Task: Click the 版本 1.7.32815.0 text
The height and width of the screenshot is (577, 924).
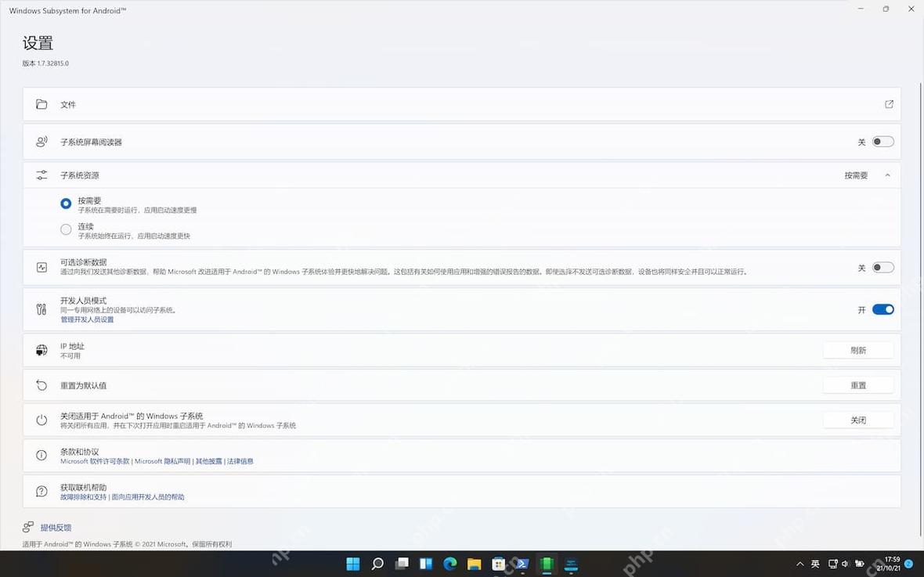Action: pos(45,63)
